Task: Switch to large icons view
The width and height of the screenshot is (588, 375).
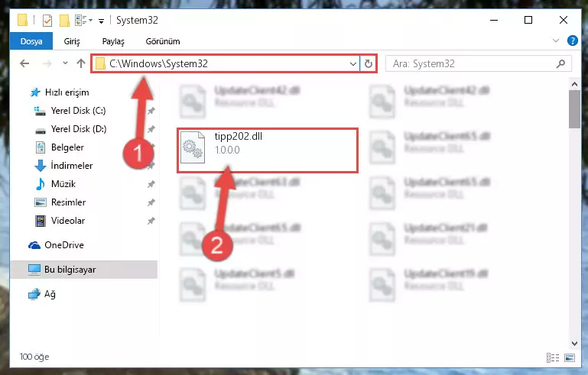Action: (x=569, y=357)
